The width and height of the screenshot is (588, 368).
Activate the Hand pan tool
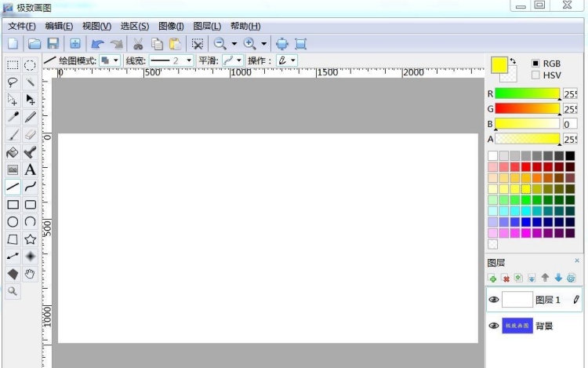30,273
